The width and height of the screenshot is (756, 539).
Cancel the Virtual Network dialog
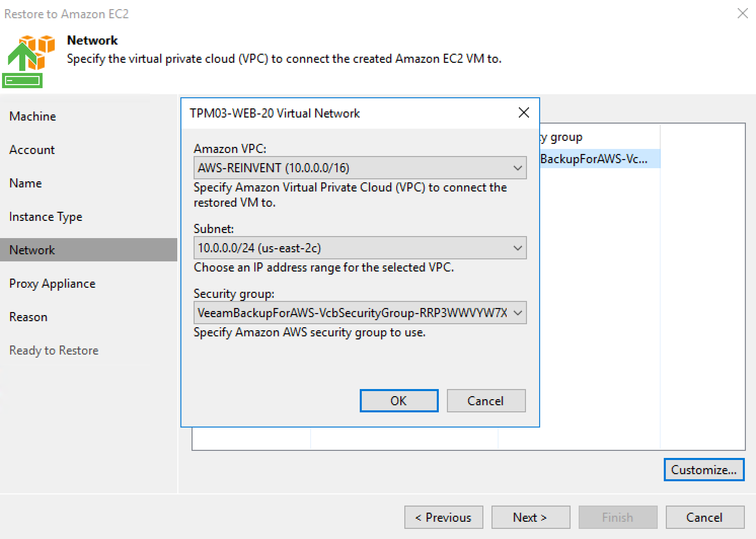tap(486, 401)
